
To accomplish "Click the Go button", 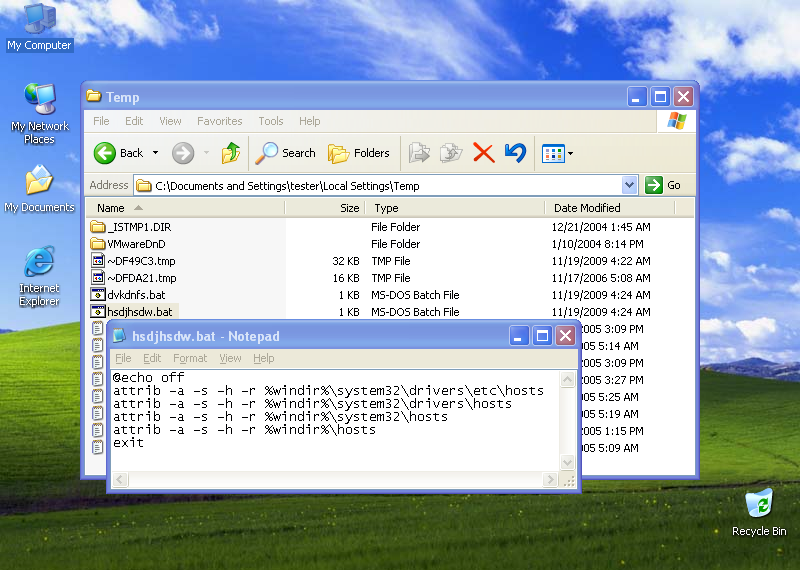I will 663,185.
